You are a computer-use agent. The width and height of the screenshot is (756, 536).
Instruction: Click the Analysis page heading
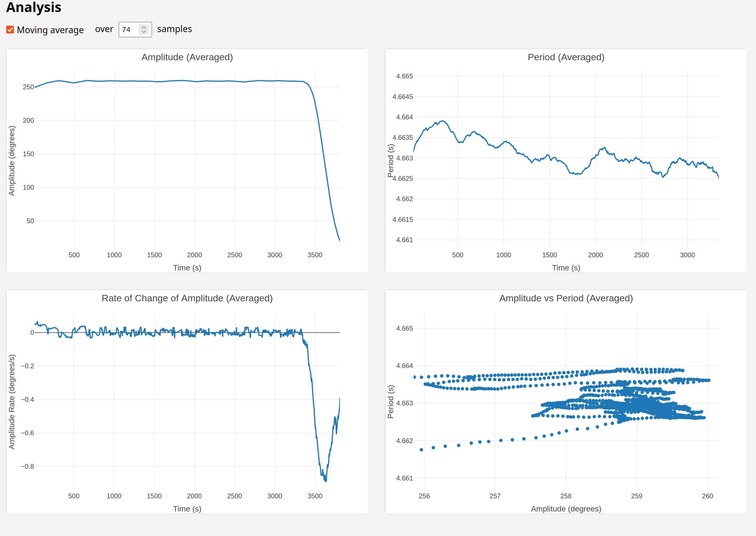click(x=34, y=7)
